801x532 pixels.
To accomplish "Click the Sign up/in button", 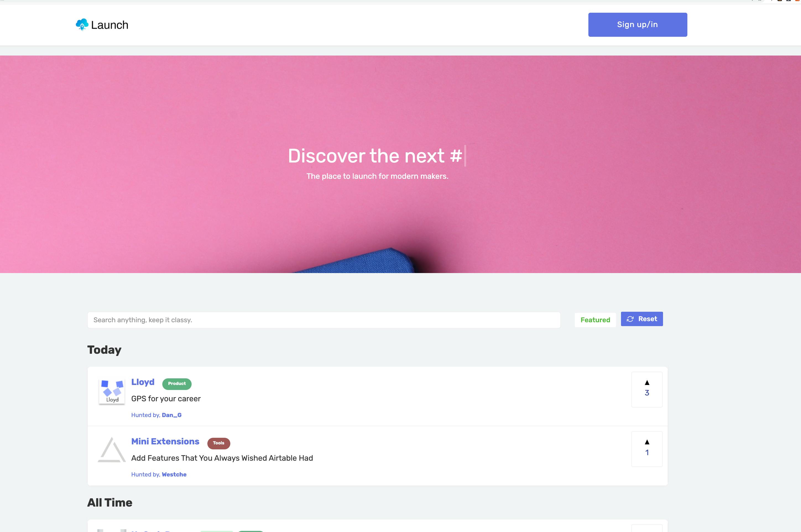I will tap(637, 25).
